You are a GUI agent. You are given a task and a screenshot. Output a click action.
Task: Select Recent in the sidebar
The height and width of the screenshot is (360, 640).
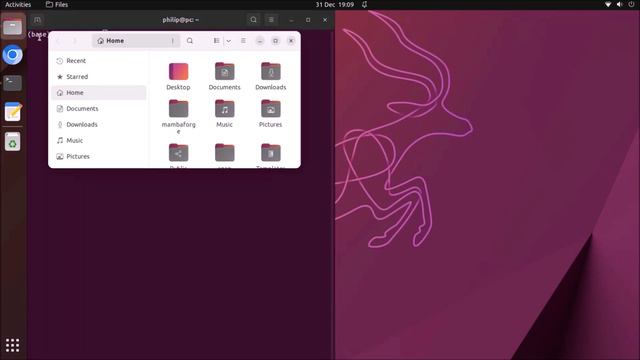(99, 61)
